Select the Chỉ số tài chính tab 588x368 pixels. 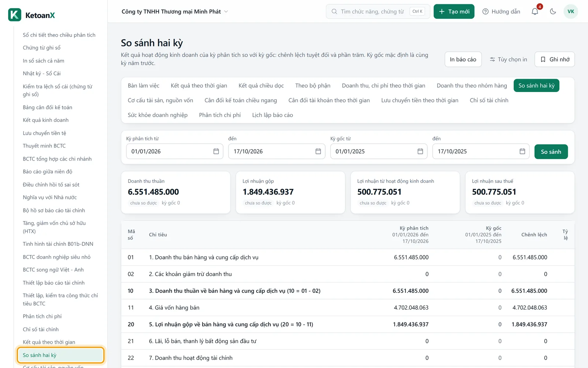489,100
